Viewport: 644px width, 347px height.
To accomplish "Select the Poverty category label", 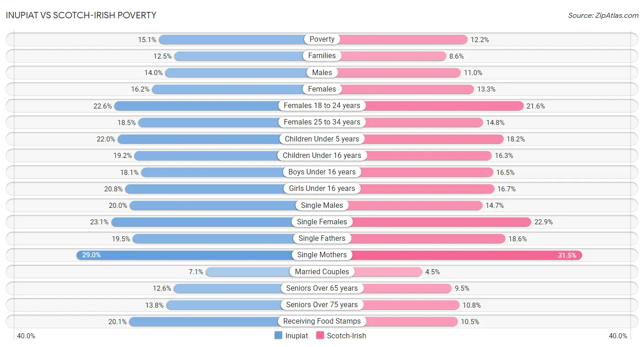I will click(322, 39).
